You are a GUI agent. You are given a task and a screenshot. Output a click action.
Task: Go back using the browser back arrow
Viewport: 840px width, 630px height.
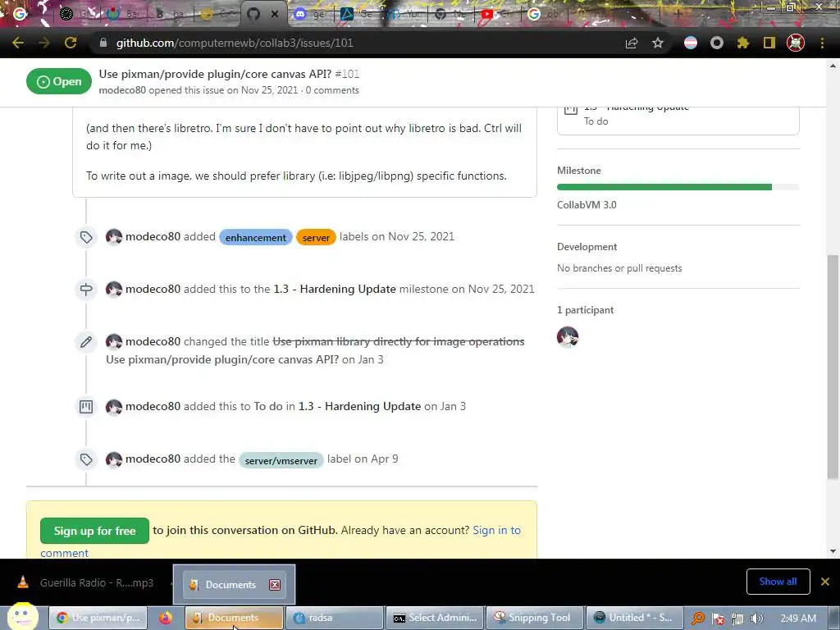(18, 43)
